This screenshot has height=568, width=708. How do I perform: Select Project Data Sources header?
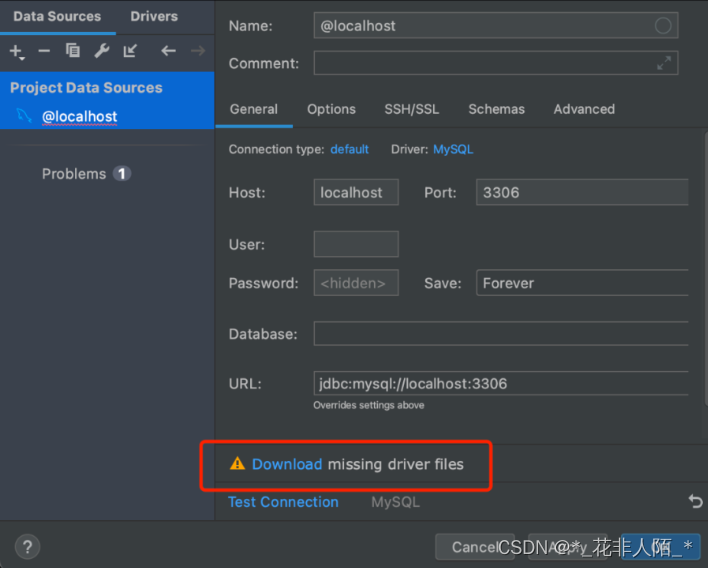[x=86, y=88]
